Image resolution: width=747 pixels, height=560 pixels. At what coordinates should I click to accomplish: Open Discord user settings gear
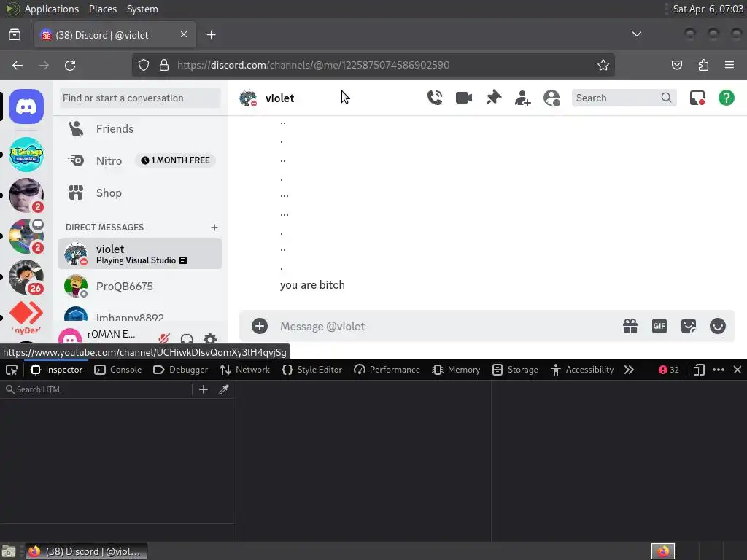point(210,338)
